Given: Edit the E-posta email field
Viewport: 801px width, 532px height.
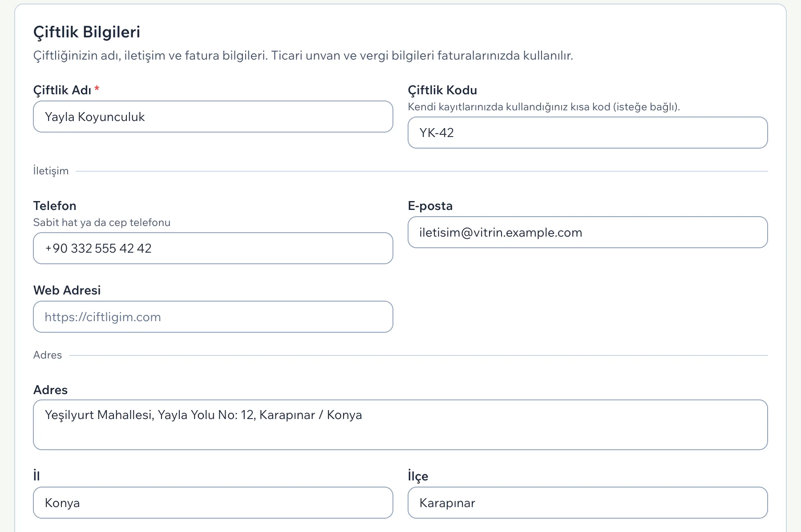Looking at the screenshot, I should pos(588,232).
